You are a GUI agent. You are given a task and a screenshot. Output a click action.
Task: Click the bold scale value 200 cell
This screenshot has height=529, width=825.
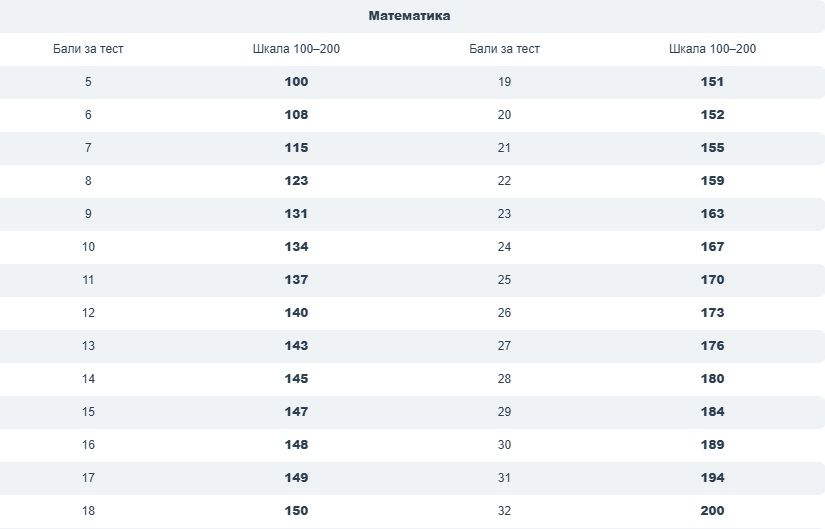click(712, 511)
